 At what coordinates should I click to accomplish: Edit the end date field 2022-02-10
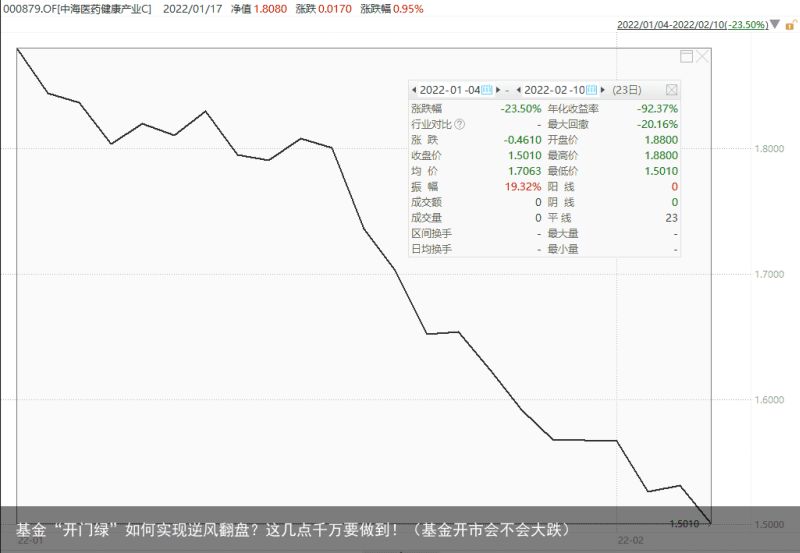[x=555, y=90]
